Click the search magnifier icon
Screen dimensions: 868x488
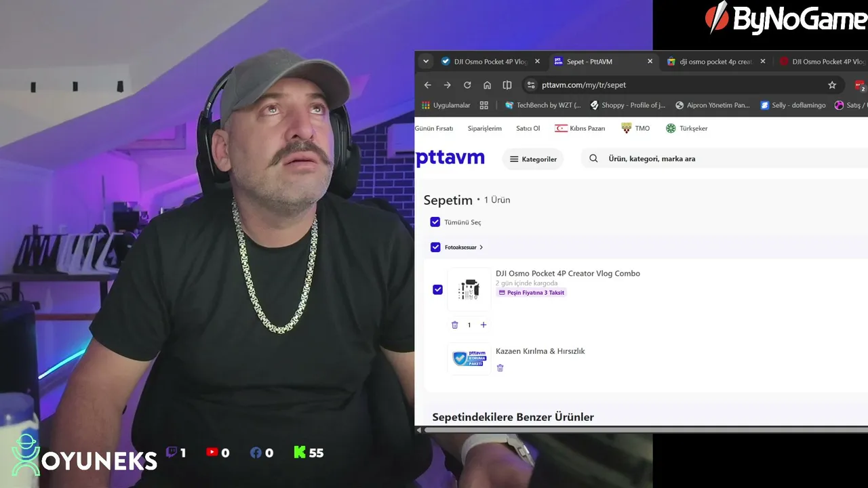tap(593, 159)
